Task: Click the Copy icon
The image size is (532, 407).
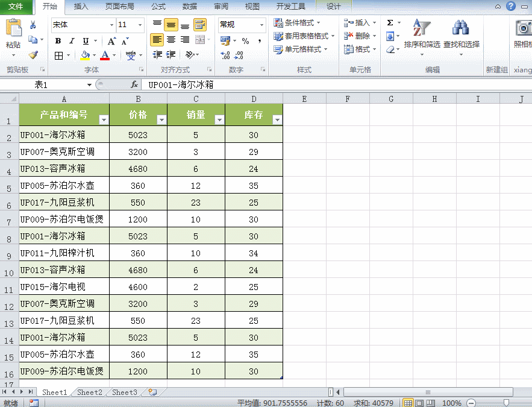Action: 33,40
